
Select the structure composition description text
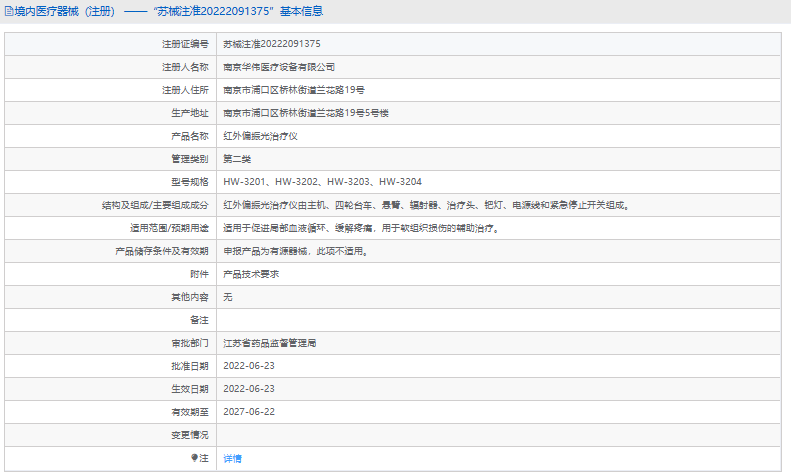427,205
